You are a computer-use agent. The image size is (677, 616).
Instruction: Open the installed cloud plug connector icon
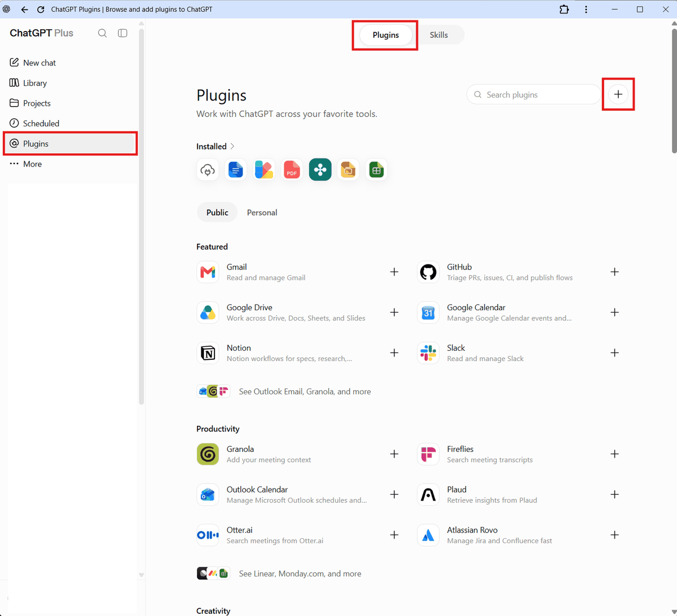tap(208, 170)
